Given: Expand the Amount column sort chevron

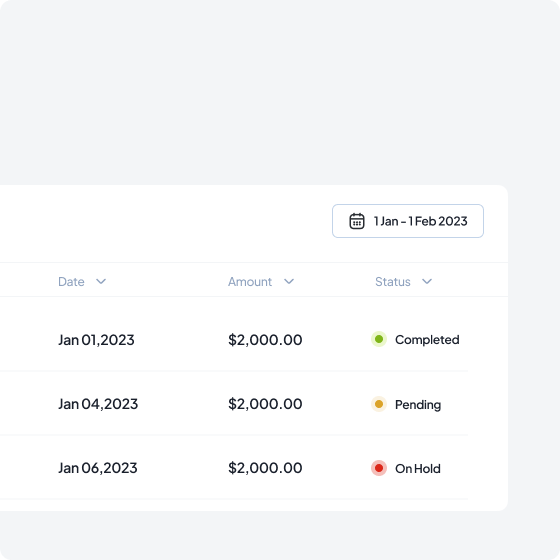Looking at the screenshot, I should (x=289, y=281).
